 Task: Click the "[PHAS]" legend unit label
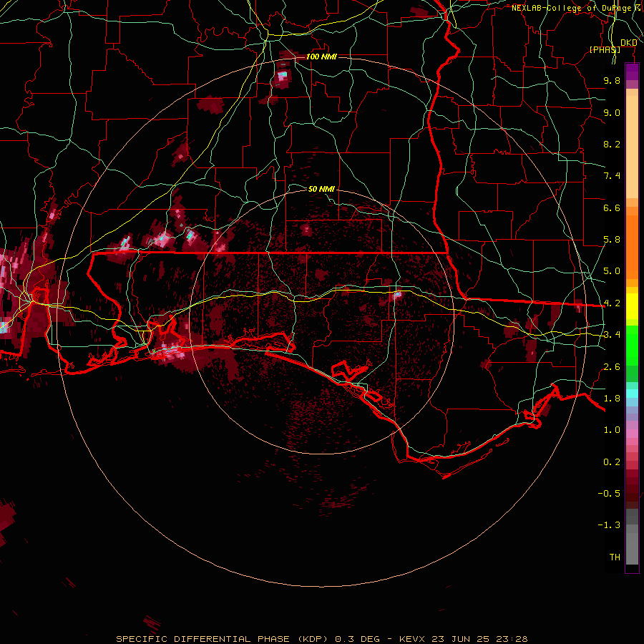pyautogui.click(x=605, y=49)
